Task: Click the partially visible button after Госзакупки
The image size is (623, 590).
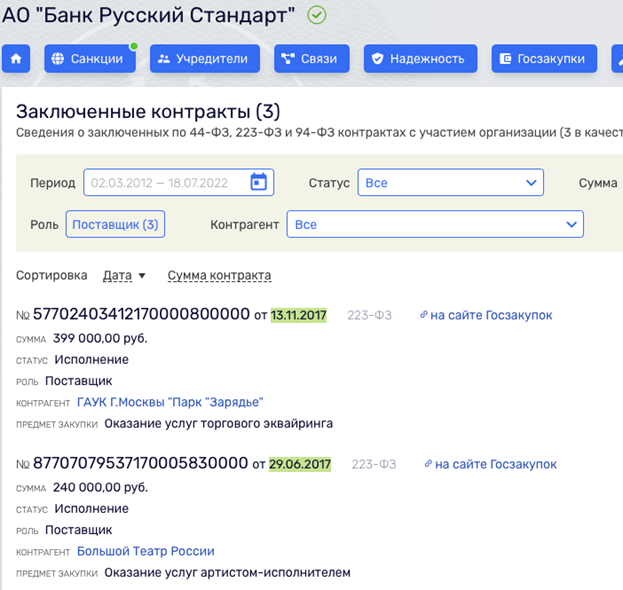Action: [x=617, y=59]
